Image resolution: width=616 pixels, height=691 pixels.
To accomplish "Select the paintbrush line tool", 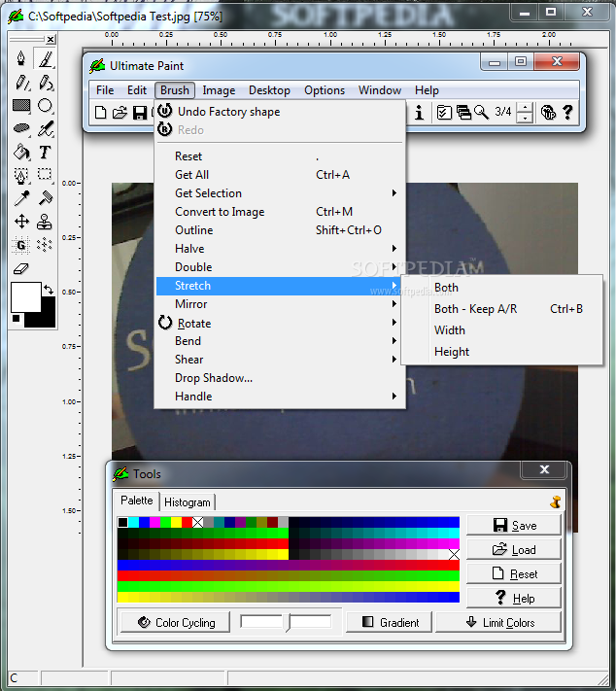I will coord(45,58).
